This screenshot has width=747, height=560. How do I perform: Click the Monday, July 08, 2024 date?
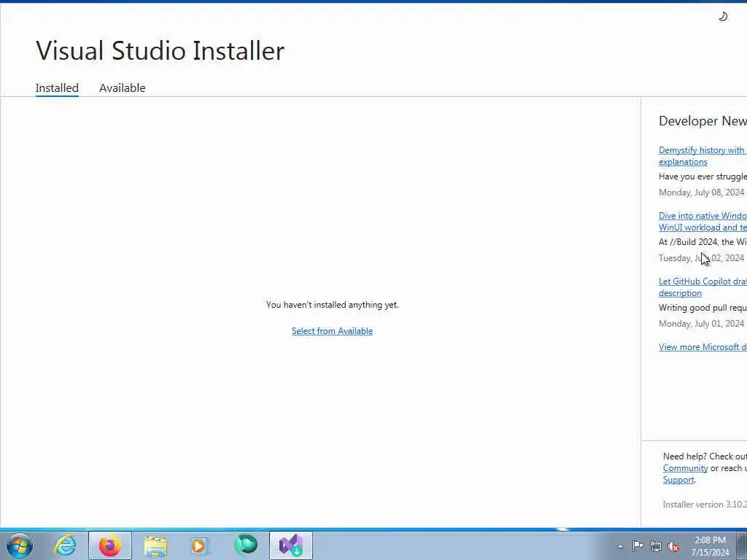point(701,192)
